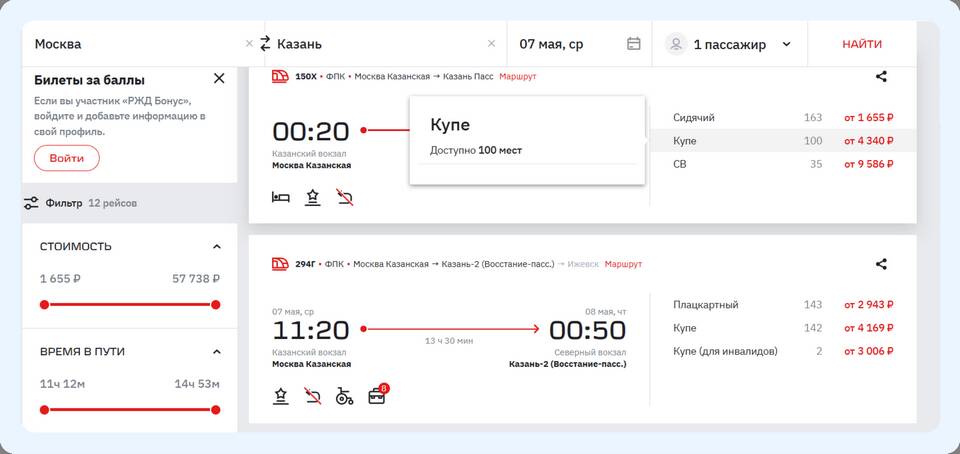Click the bed linen icon for train 150Х

281,197
